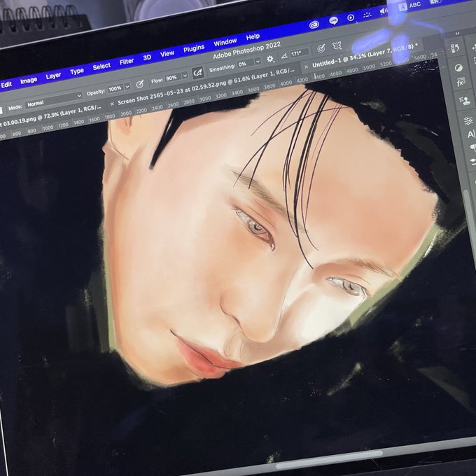Viewport: 476px width, 476px height.
Task: Open the volume control in menu bar
Action: coord(384,11)
